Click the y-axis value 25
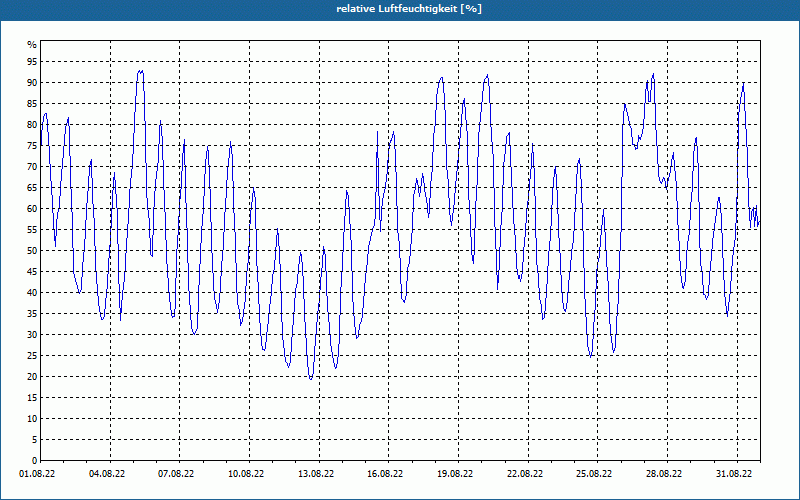This screenshot has width=800, height=500. tap(32, 356)
